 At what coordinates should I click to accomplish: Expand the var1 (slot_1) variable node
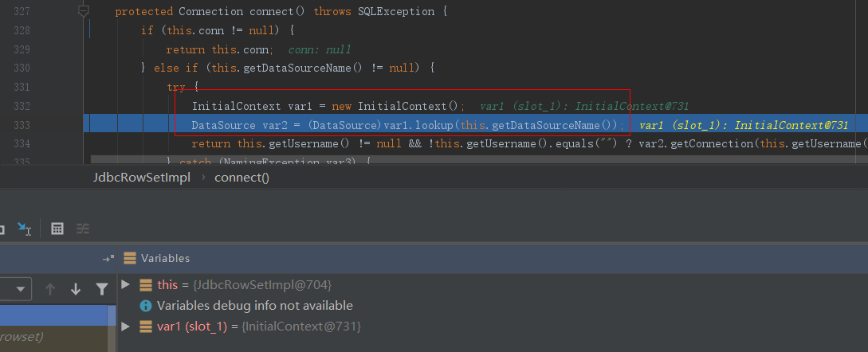click(x=125, y=327)
